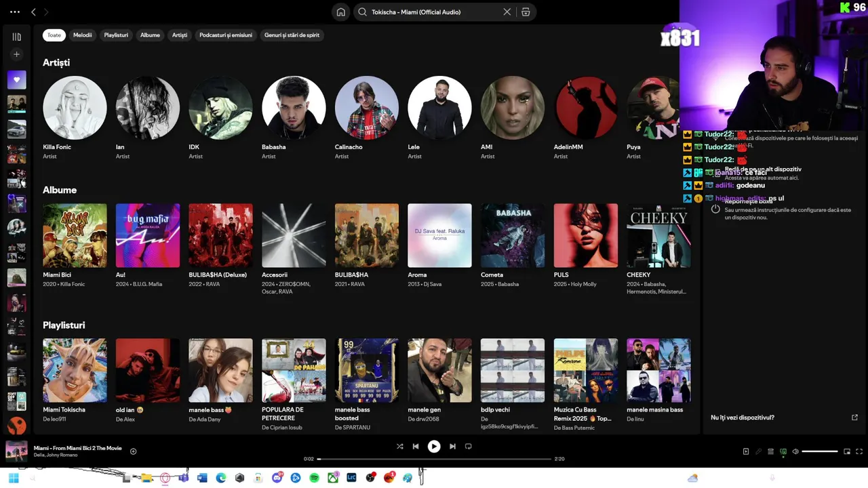Toggle the Now Playing view
Viewport: 868px width, 488px height.
746,451
